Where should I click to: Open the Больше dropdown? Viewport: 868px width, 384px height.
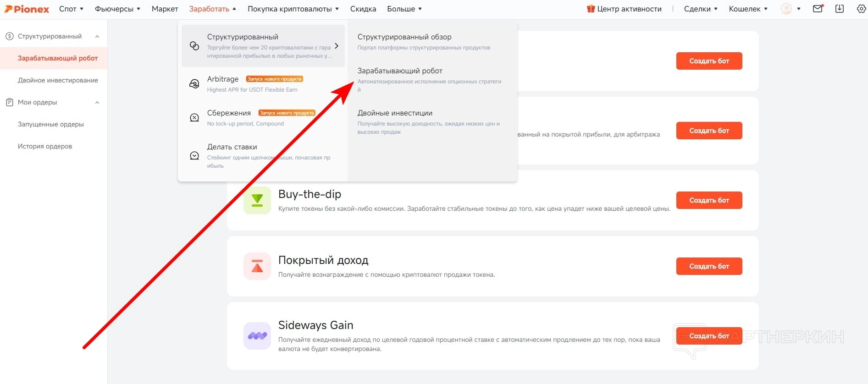[x=404, y=9]
